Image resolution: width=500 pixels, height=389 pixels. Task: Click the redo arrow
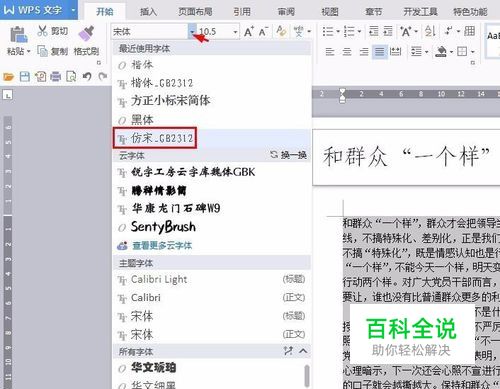click(103, 77)
